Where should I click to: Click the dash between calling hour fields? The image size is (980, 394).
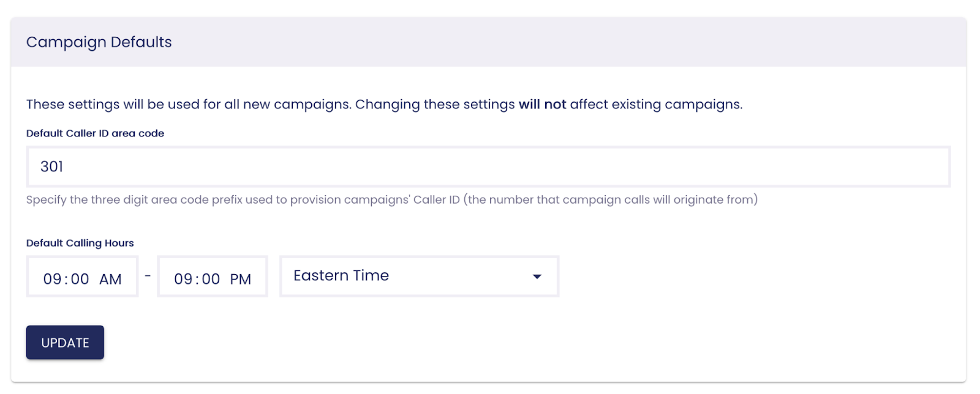pos(148,276)
